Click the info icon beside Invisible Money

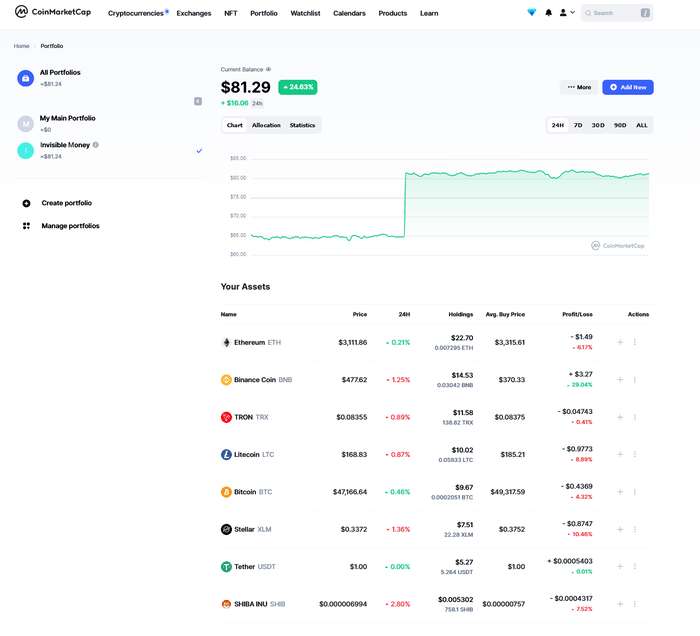click(96, 145)
